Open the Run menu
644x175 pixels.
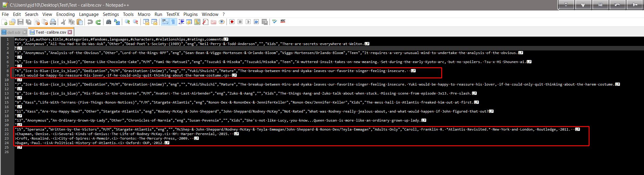(158, 14)
